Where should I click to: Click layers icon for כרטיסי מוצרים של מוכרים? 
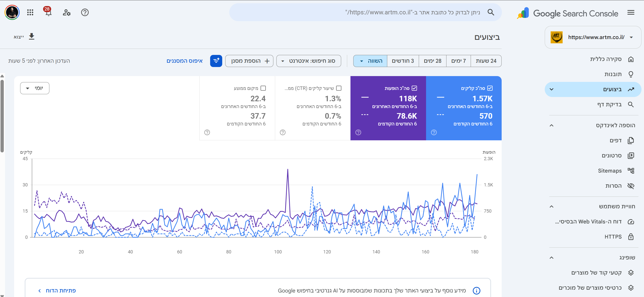[x=631, y=288]
